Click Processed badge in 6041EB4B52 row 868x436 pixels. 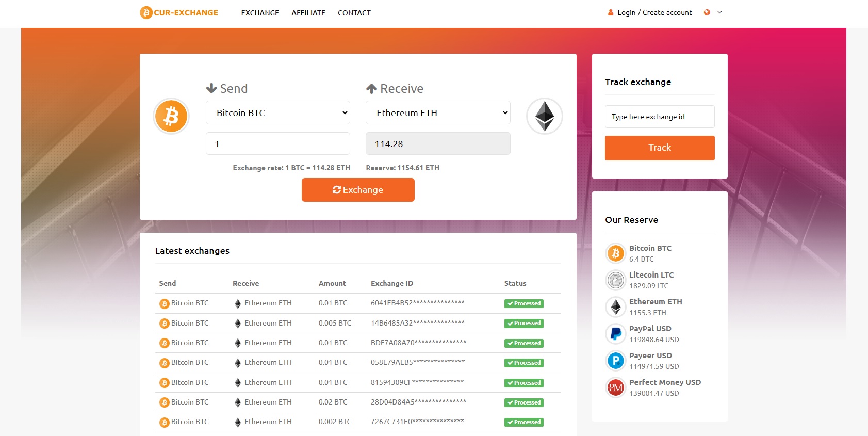pyautogui.click(x=524, y=303)
